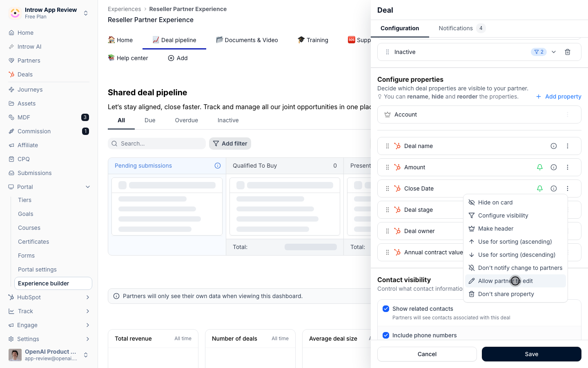The image size is (588, 368).
Task: Open Experience builder in the sidebar
Action: pos(53,283)
